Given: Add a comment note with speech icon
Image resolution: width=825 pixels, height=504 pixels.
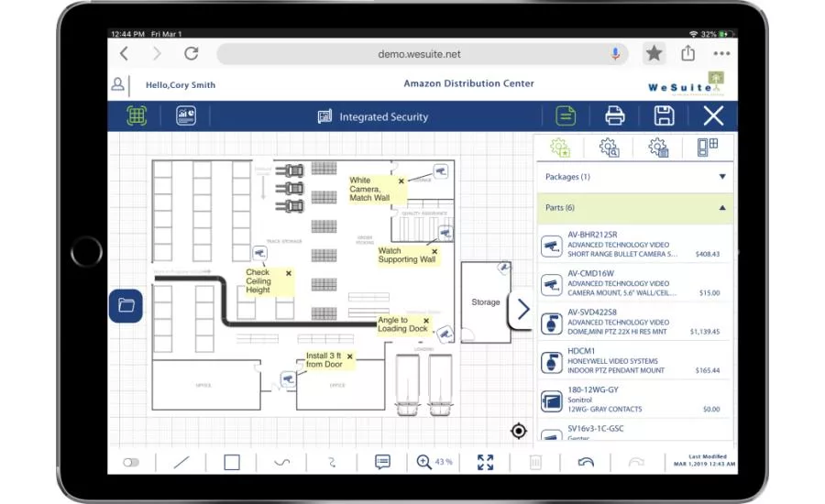Looking at the screenshot, I should [x=382, y=462].
